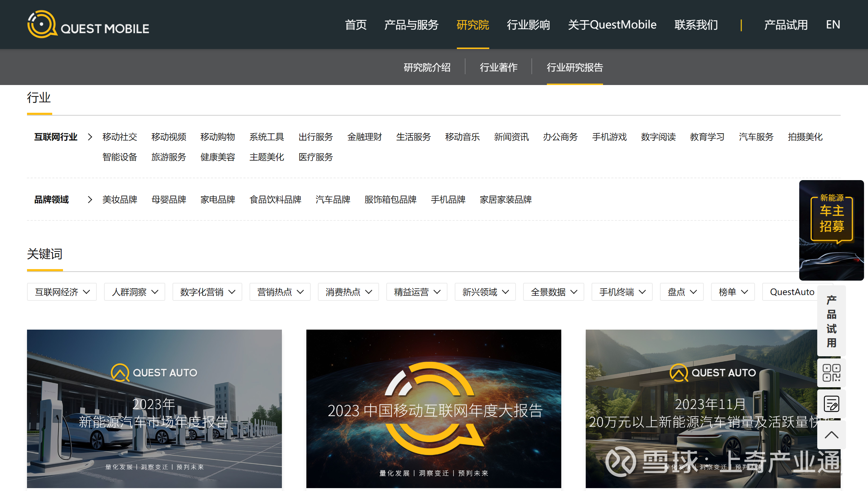The image size is (868, 491).
Task: Open the 榜单 keyword dropdown
Action: 733,292
